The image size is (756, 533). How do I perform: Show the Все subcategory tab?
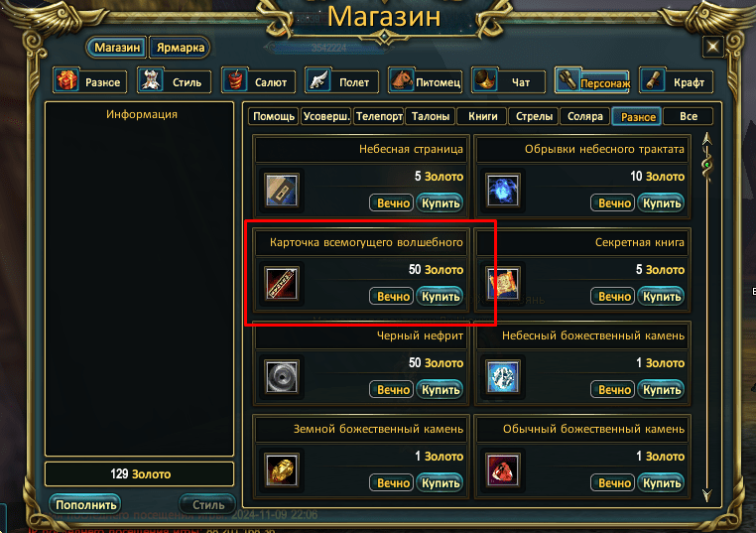point(688,116)
